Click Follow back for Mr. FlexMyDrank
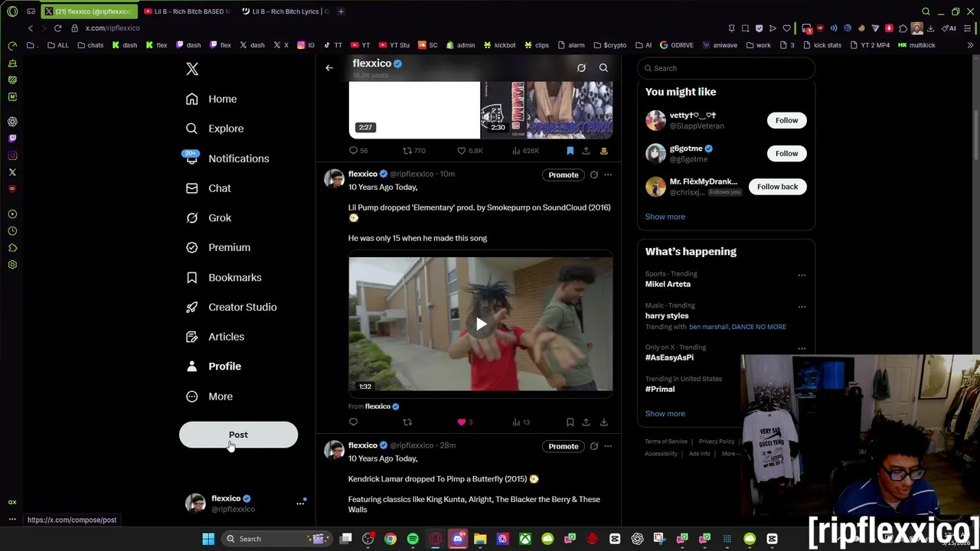The width and height of the screenshot is (980, 551). 777,187
